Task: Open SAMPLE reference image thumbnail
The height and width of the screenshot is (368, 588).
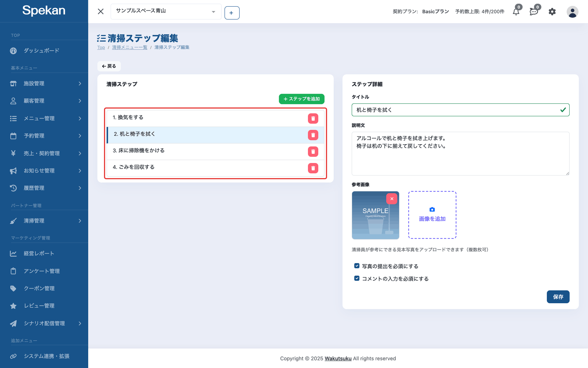Action: (x=375, y=215)
